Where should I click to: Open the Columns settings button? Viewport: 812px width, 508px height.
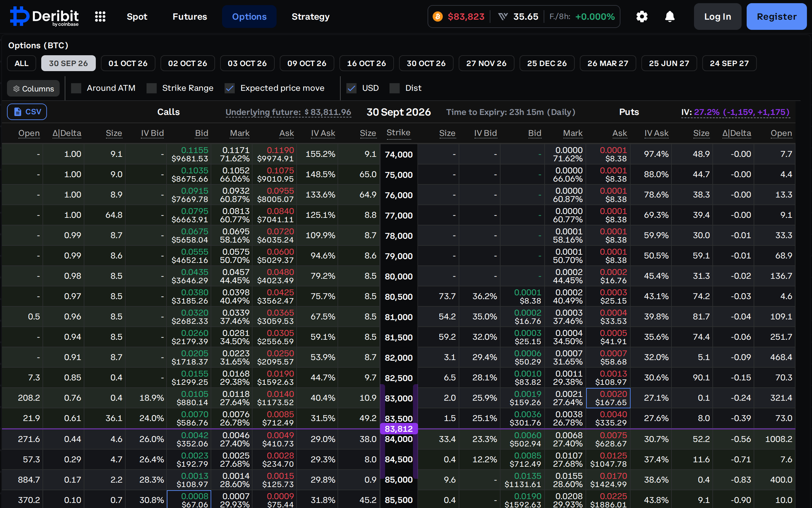[x=33, y=88]
